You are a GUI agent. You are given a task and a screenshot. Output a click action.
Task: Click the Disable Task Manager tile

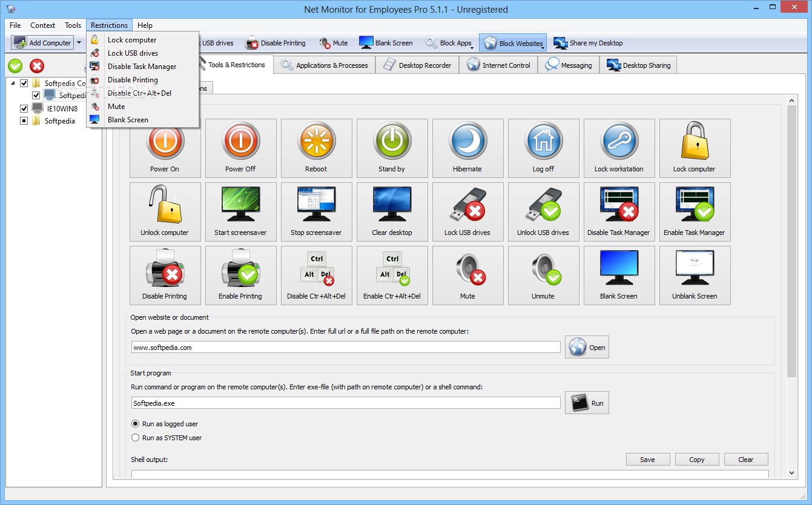619,211
